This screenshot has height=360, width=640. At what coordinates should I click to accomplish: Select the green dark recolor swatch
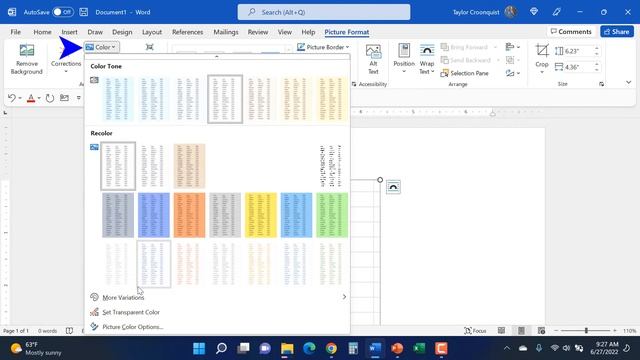[x=332, y=215]
